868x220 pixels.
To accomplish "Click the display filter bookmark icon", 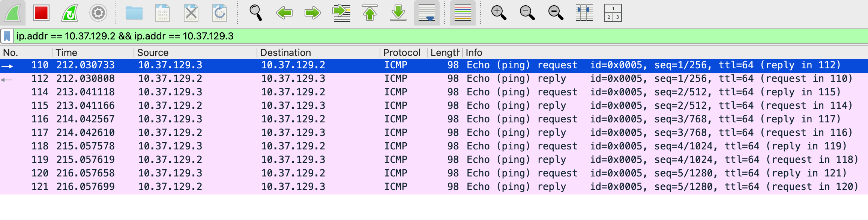I will click(7, 36).
